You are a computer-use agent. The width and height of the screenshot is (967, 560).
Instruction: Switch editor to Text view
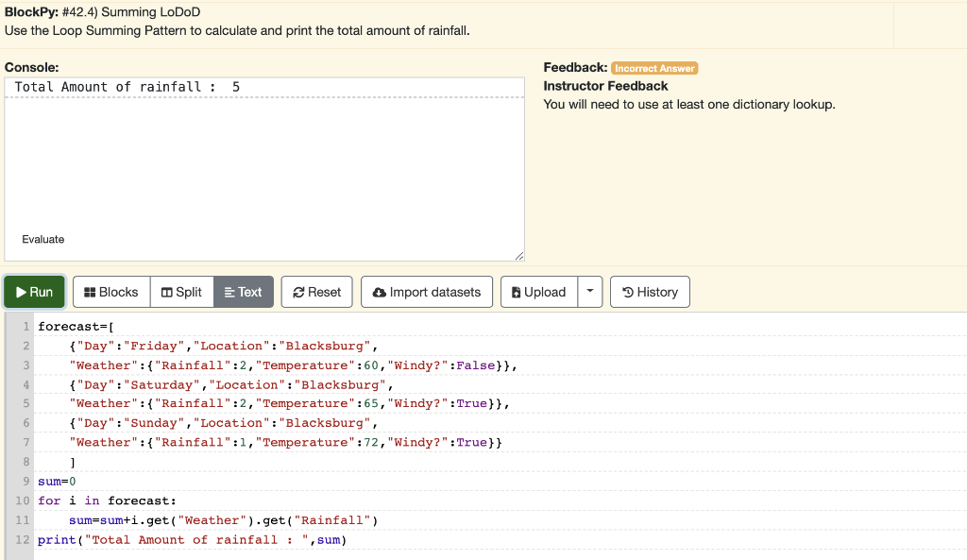tap(244, 292)
